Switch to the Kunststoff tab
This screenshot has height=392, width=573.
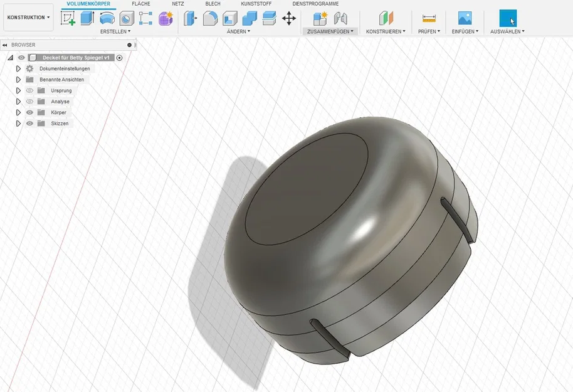click(x=256, y=4)
